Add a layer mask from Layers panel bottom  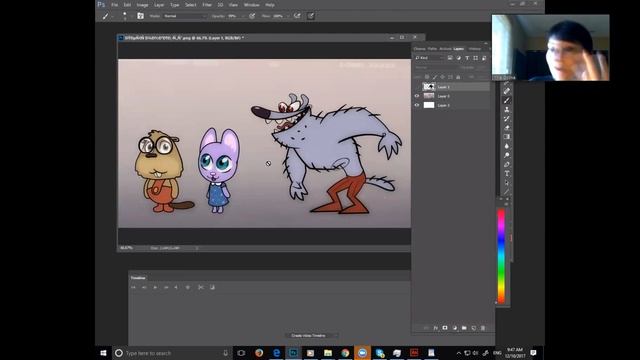click(x=445, y=328)
